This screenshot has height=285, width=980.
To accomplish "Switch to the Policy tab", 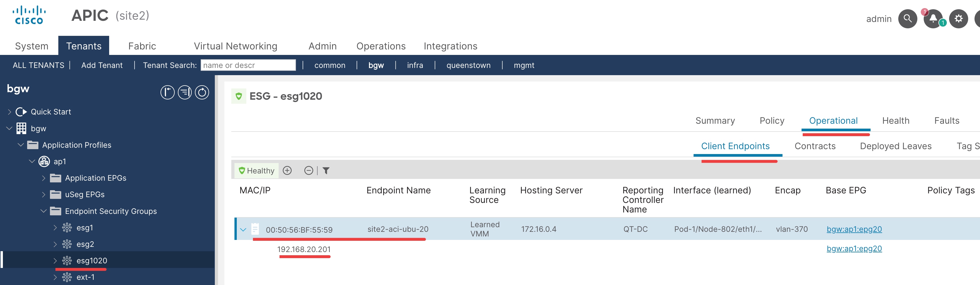I will 772,121.
